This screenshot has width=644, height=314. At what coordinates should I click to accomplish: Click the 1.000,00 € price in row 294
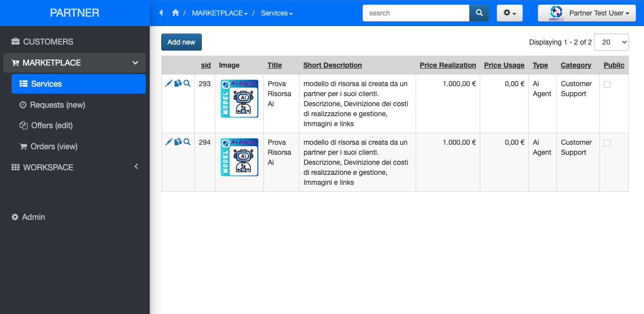(x=459, y=142)
